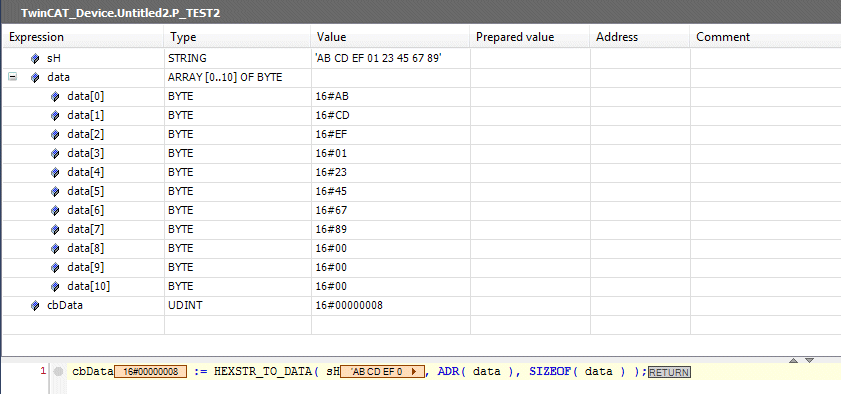Click the Address column header
Viewport: 841px width, 394px height.
[x=640, y=37]
